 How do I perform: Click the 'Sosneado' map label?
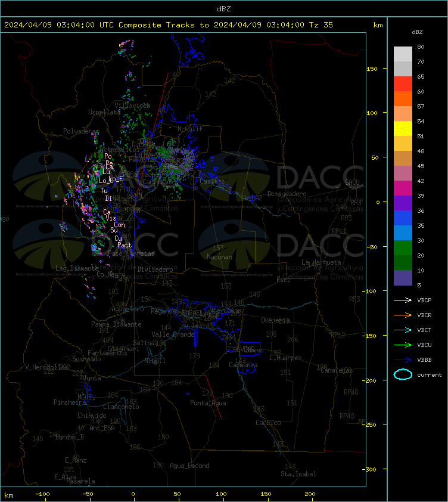point(86,359)
